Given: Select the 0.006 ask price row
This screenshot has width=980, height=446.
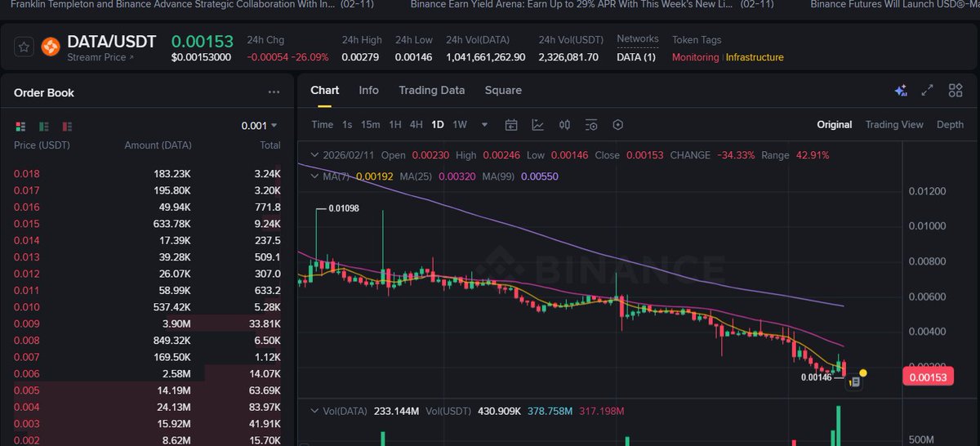Looking at the screenshot, I should pos(147,374).
